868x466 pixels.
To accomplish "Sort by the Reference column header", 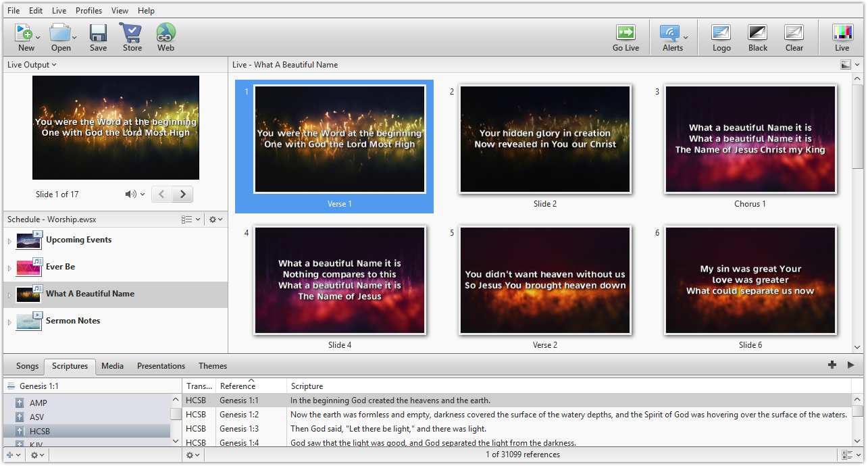I will (x=238, y=386).
